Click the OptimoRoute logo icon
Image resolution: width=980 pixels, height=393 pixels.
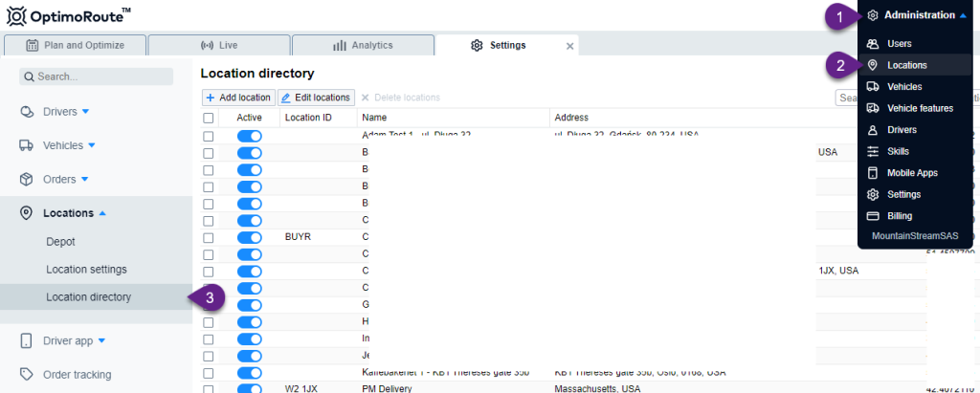[x=16, y=15]
